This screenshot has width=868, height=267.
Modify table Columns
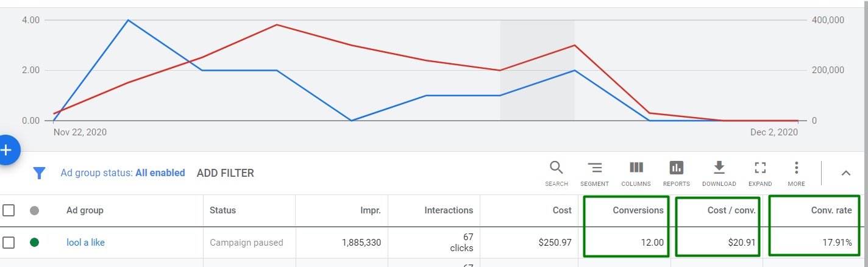(636, 173)
